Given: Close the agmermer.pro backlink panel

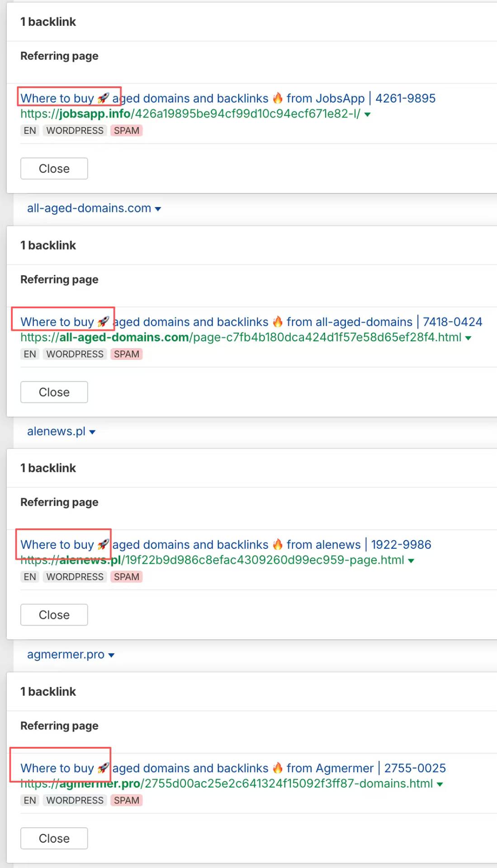Looking at the screenshot, I should [54, 839].
